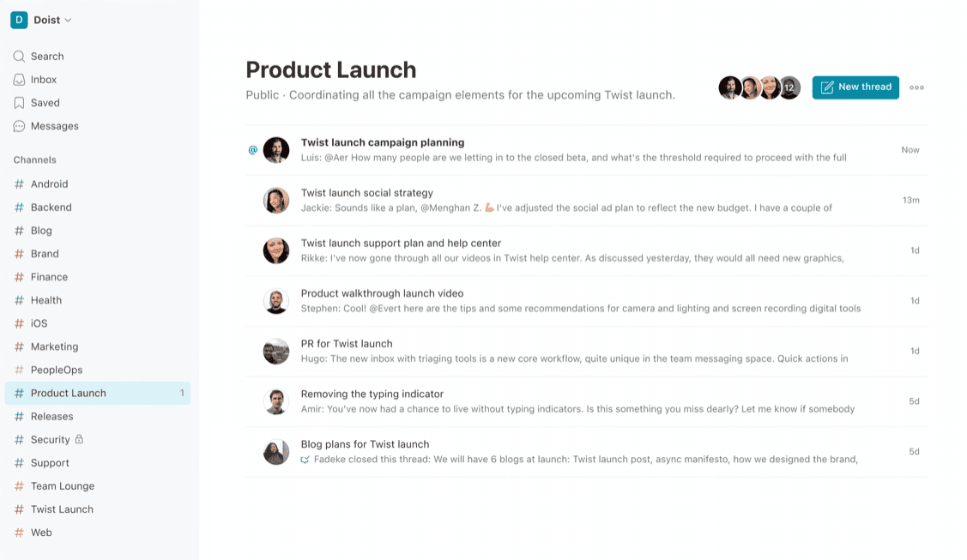Click the lock icon beside Security

pos(79,439)
